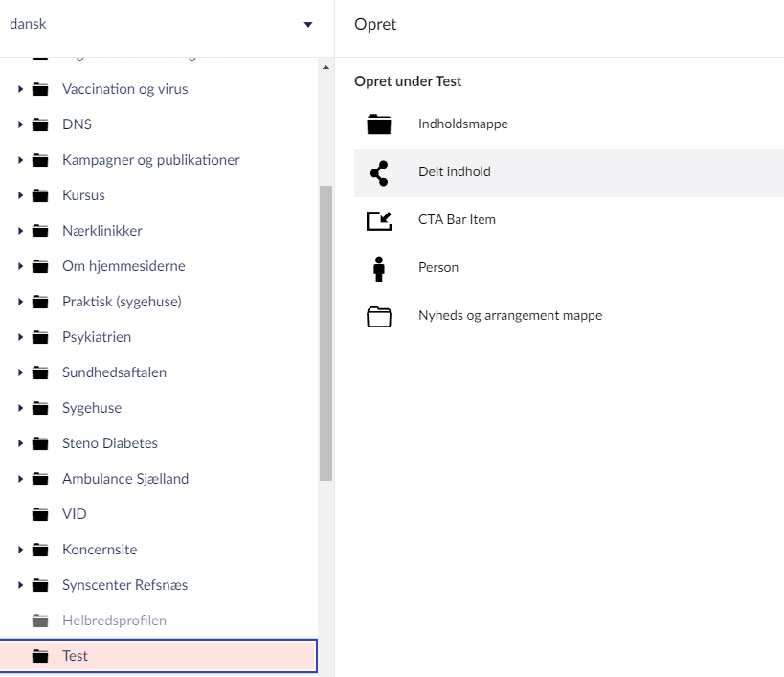Click the Nyheds og arrangement mappe icon
The image size is (784, 677).
(379, 316)
